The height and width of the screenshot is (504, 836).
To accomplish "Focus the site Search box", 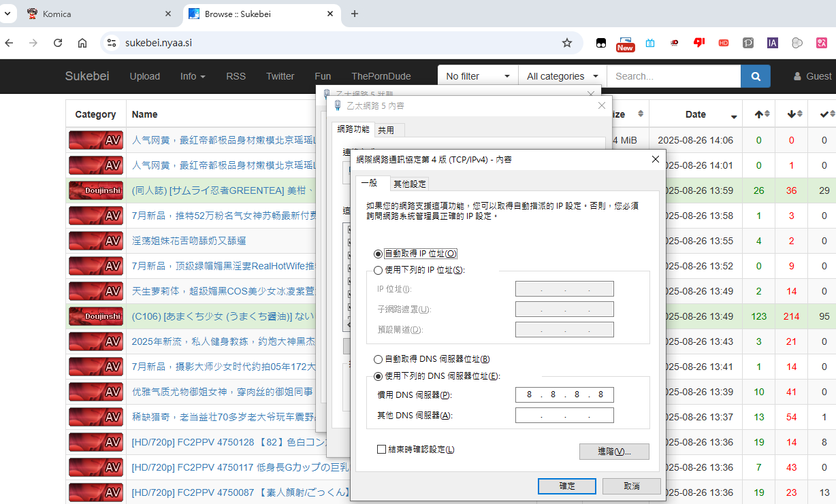I will coord(674,76).
